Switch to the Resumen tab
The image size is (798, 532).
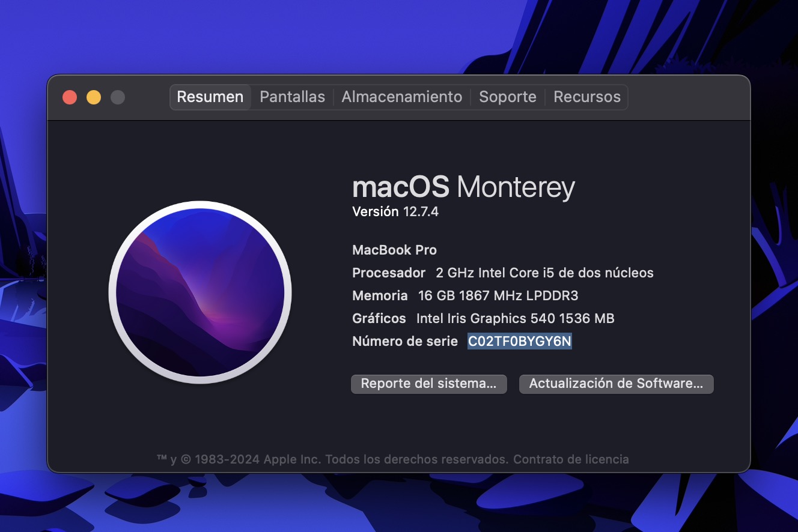tap(210, 97)
